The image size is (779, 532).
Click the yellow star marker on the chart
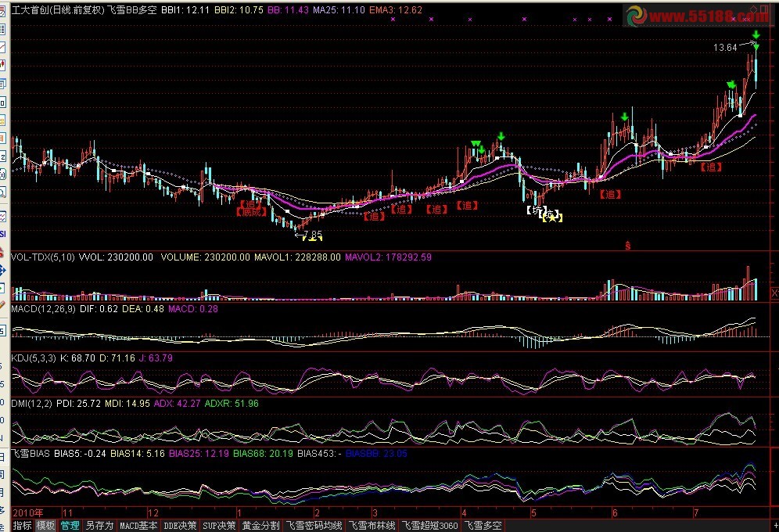pos(552,218)
